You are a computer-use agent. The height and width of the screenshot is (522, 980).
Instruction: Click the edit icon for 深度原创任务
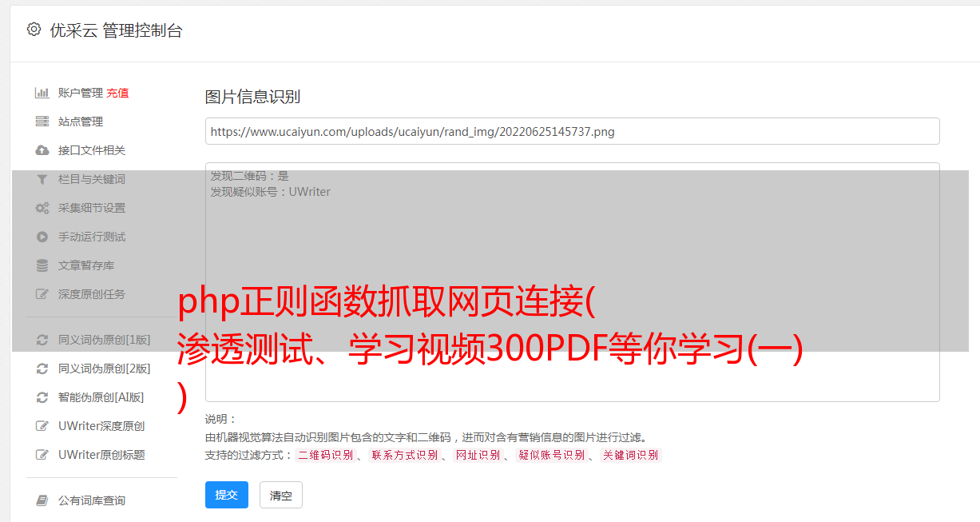click(x=42, y=294)
